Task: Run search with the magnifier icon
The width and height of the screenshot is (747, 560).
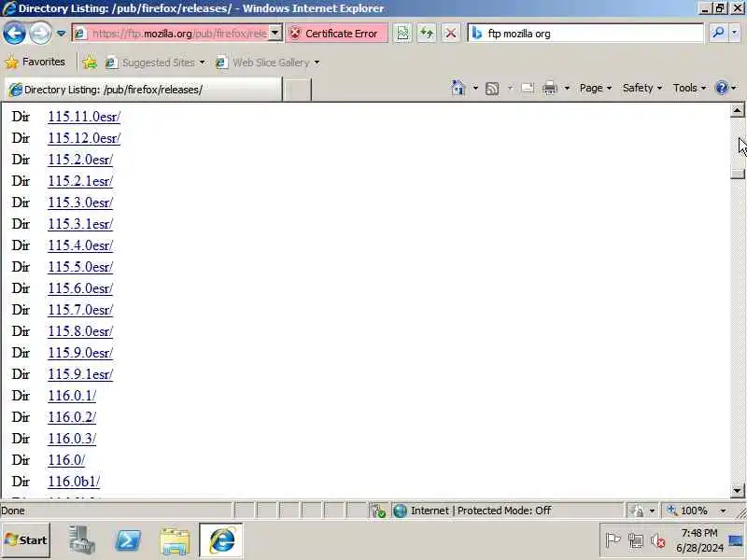Action: [x=718, y=33]
